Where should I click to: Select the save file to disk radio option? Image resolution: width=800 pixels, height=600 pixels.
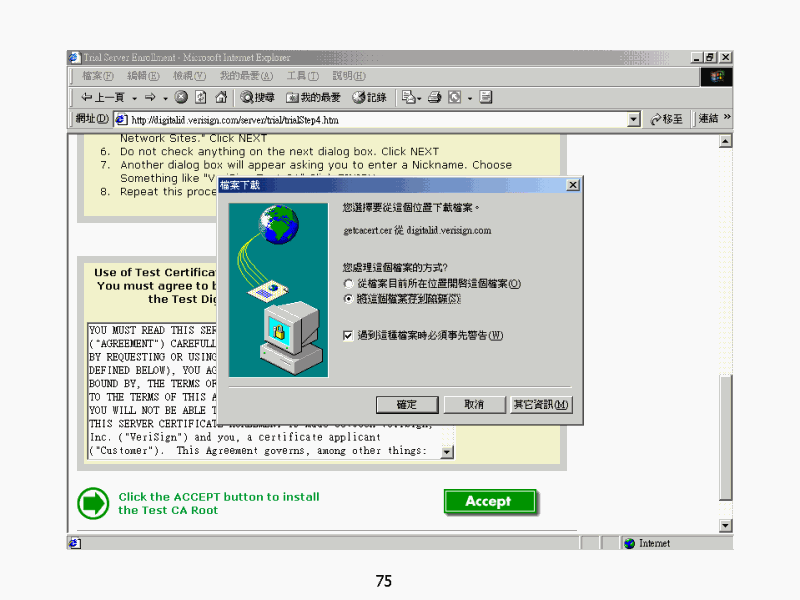pyautogui.click(x=348, y=298)
